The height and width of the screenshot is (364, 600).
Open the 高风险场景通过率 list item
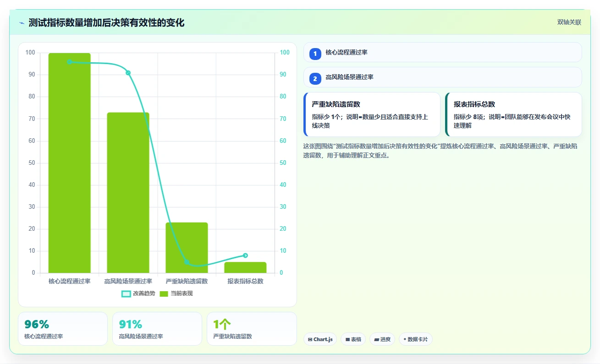[x=443, y=77]
